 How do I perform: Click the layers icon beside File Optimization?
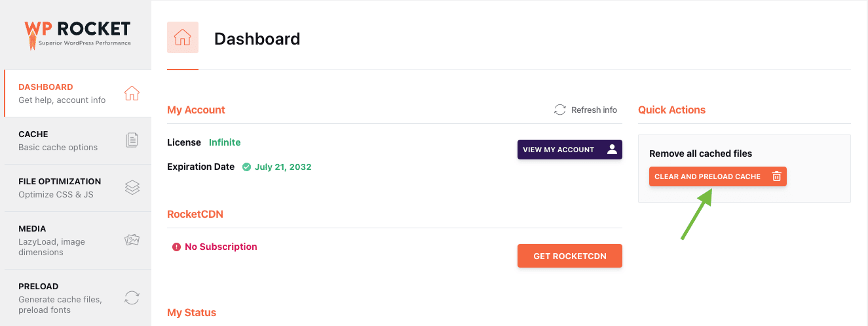point(132,188)
